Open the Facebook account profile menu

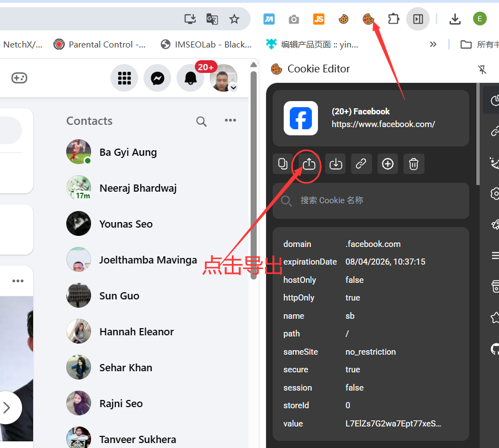[224, 78]
